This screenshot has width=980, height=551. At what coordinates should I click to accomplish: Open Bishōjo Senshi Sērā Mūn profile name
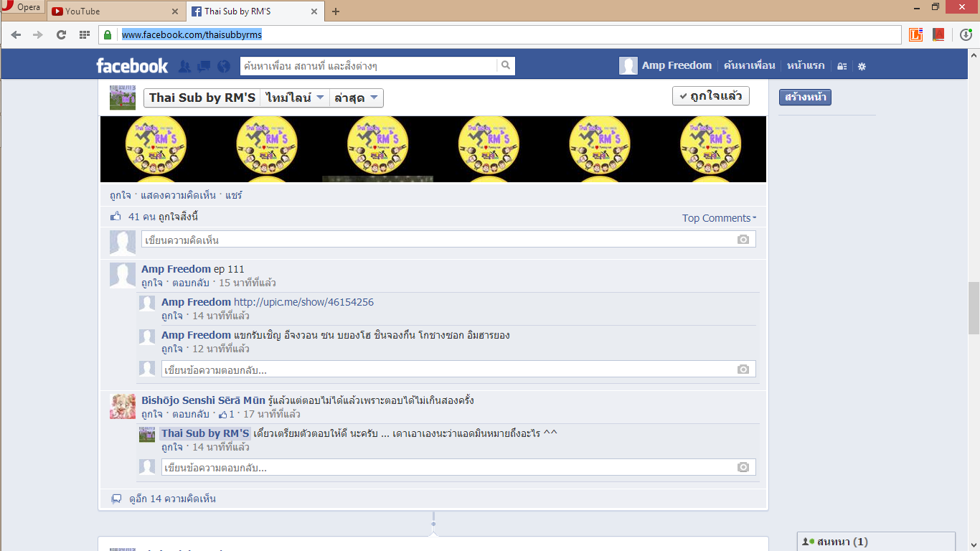(203, 400)
